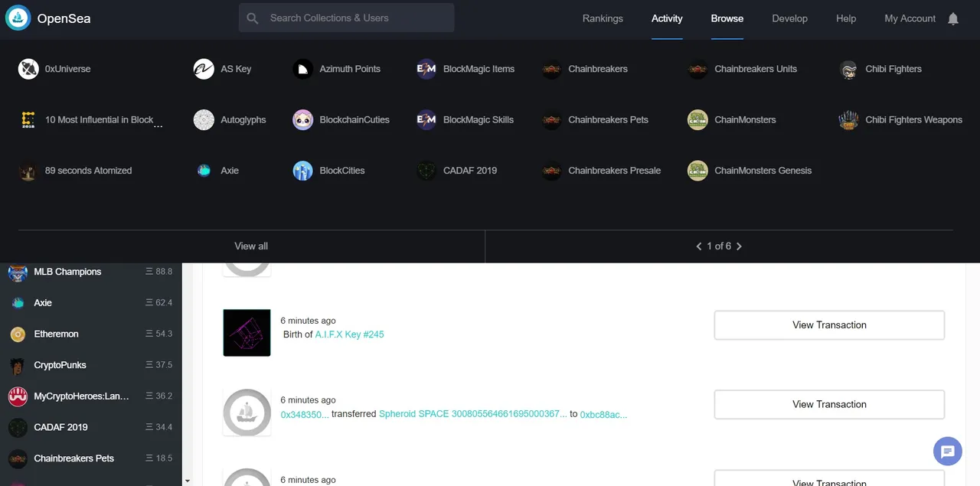
Task: Click the ChainMonsters collection icon
Action: (x=697, y=120)
